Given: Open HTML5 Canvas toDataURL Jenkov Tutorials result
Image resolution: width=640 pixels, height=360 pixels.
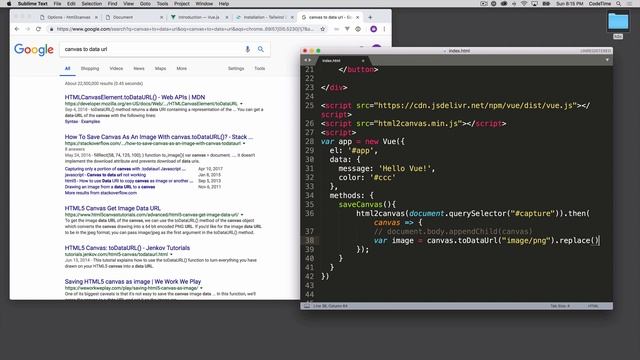Looking at the screenshot, I should [127, 248].
